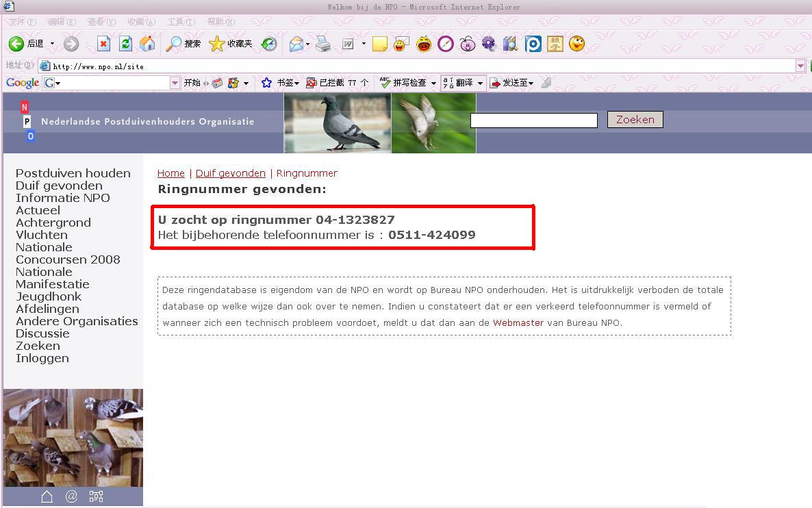Open the Edit (编辑) menu

coord(62,22)
